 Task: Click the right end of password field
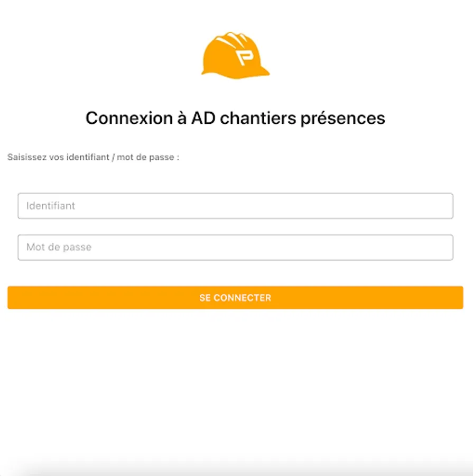pyautogui.click(x=439, y=247)
